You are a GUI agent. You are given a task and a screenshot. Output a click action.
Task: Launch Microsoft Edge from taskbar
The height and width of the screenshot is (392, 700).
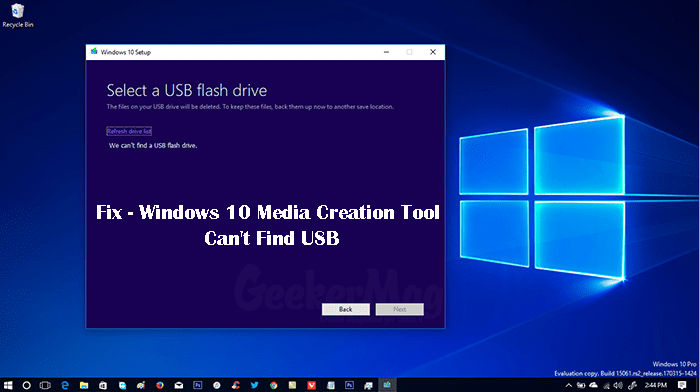coord(65,385)
